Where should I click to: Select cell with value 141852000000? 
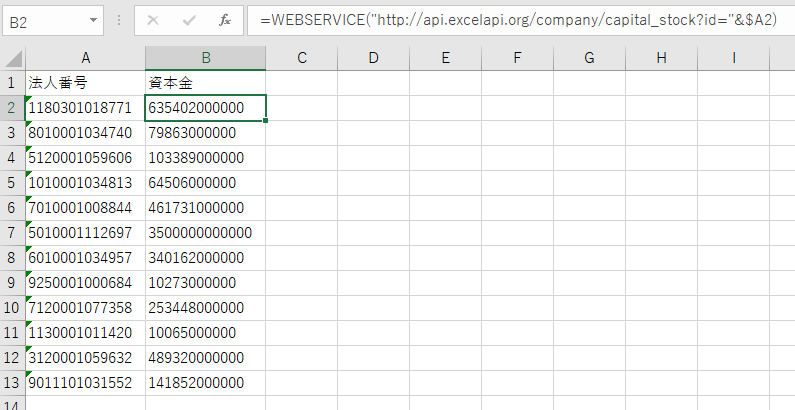point(205,382)
